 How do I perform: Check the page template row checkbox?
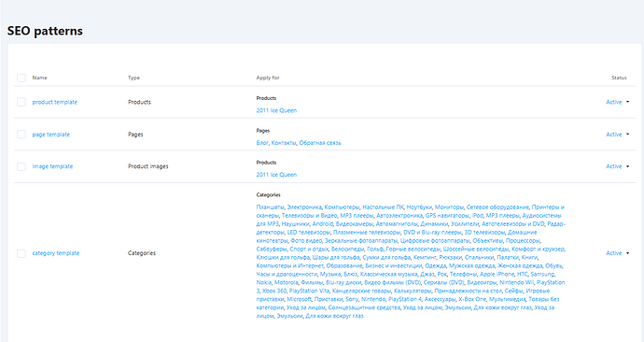[21, 135]
